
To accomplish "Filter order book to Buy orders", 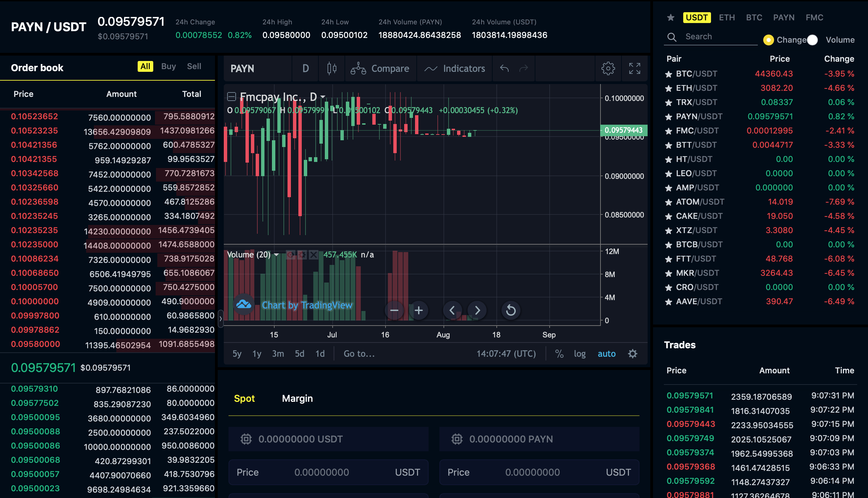I will tap(169, 66).
